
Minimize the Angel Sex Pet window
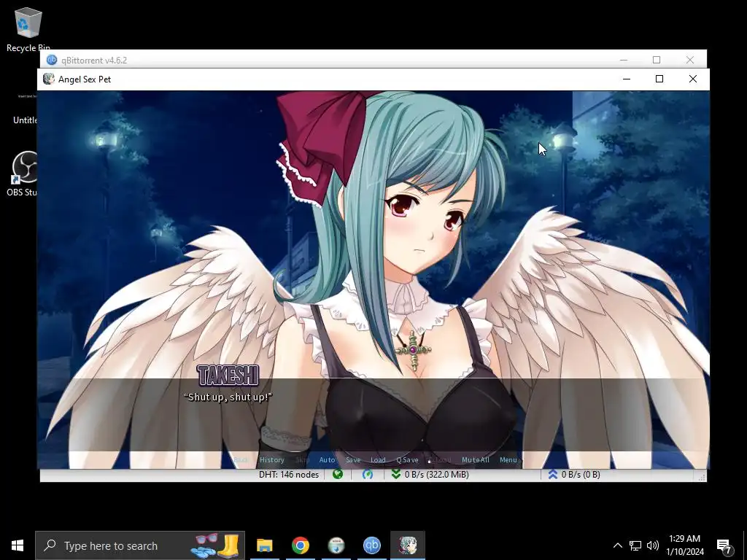(x=627, y=79)
